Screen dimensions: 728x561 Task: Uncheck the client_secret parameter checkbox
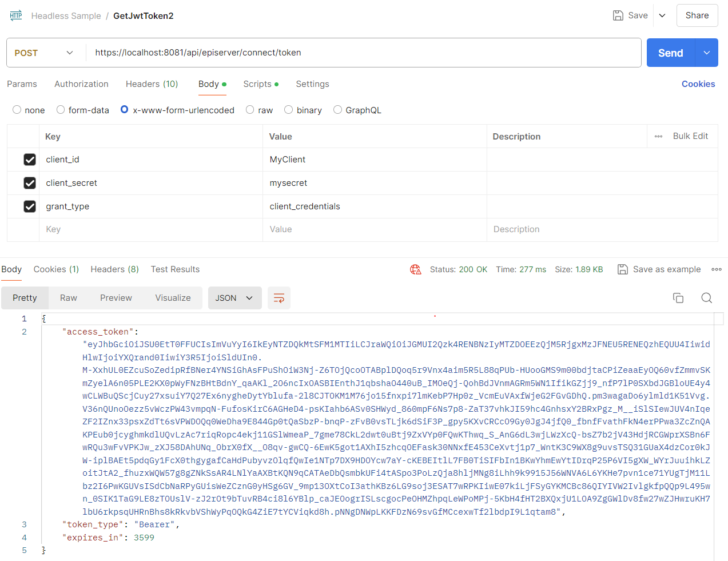tap(30, 183)
